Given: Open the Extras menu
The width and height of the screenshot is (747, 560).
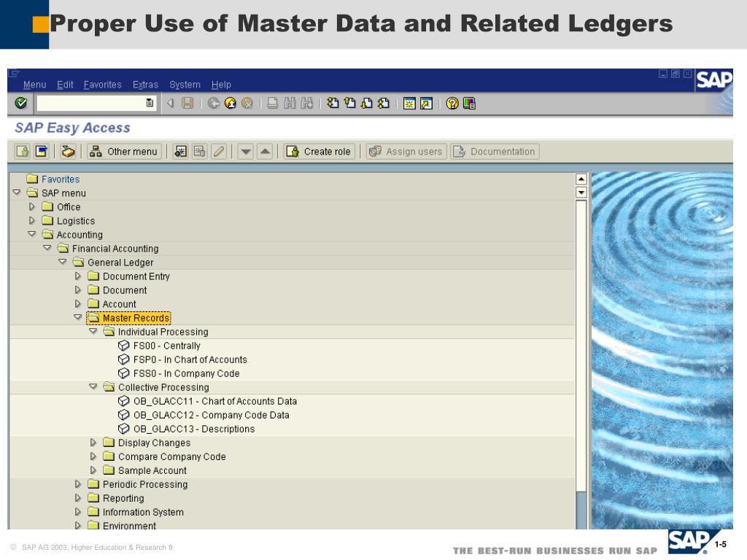Looking at the screenshot, I should (145, 85).
